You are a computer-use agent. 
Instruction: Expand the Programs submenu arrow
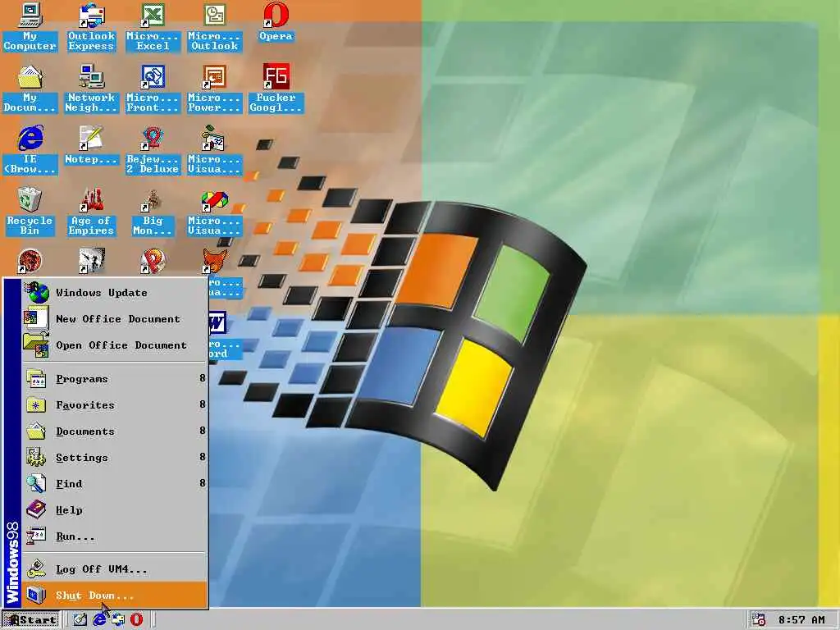coord(203,378)
